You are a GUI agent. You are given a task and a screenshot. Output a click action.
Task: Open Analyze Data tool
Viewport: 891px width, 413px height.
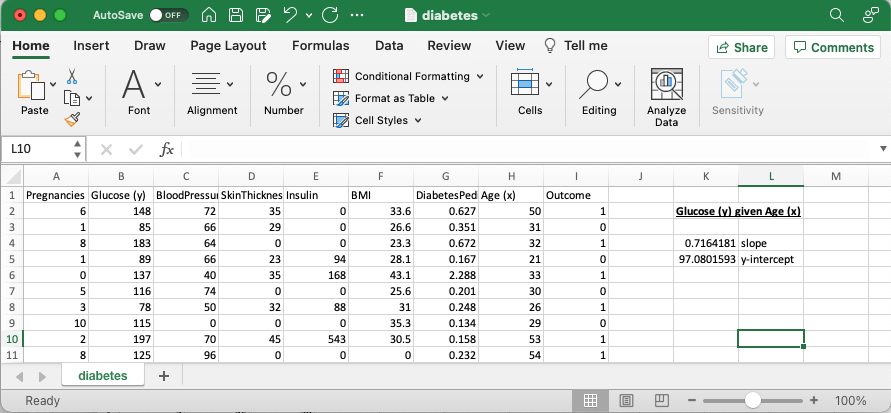666,97
